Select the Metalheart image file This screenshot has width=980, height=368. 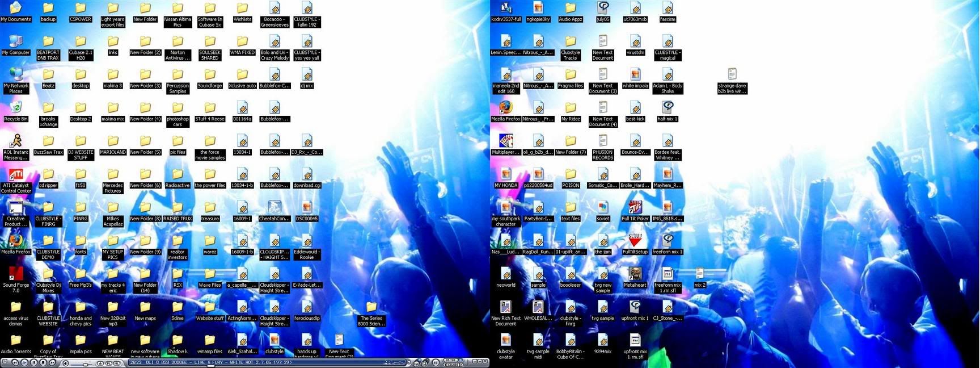click(635, 278)
